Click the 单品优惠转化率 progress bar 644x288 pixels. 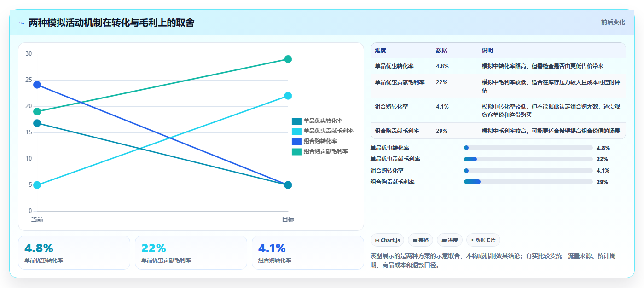[528, 148]
